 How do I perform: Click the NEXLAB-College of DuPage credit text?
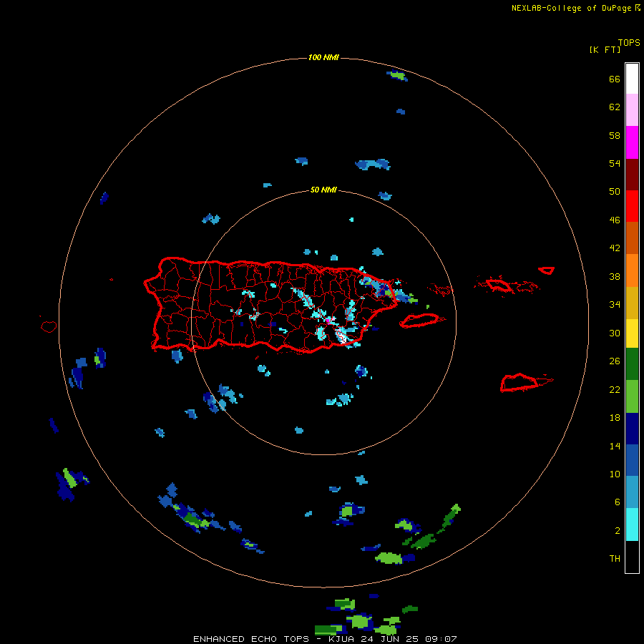tap(571, 8)
